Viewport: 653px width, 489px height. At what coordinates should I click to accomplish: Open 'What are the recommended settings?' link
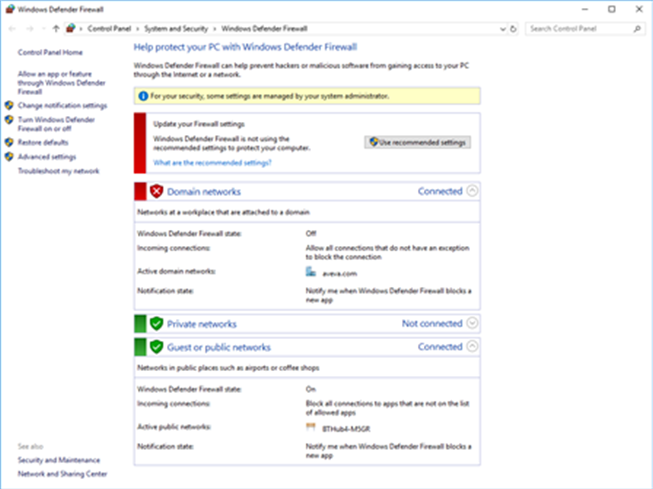tap(211, 162)
